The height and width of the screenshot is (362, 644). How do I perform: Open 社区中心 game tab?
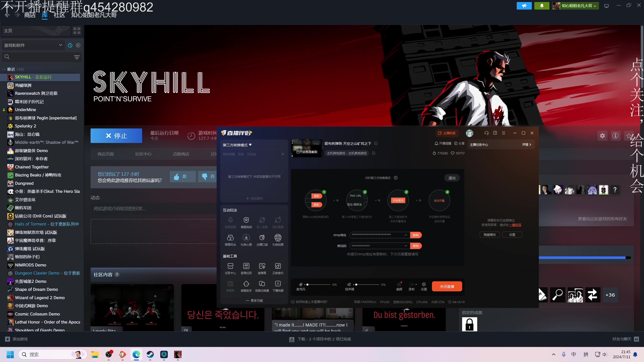coord(143,154)
